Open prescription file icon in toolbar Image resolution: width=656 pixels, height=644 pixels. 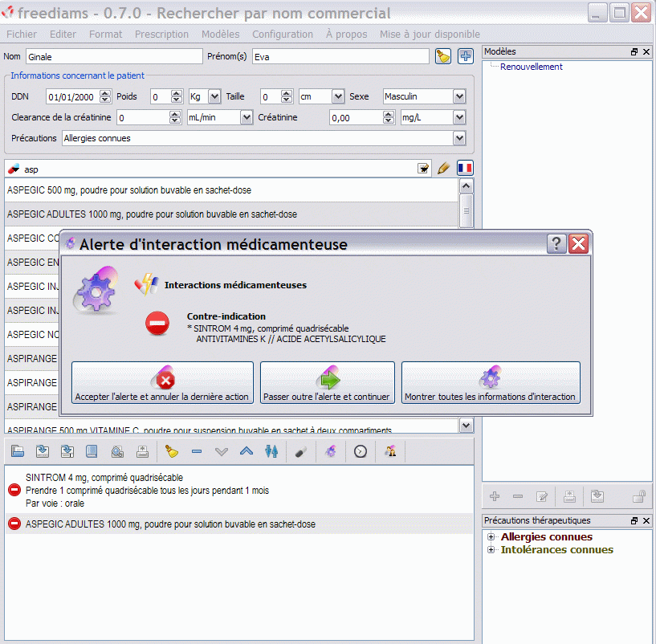(18, 451)
